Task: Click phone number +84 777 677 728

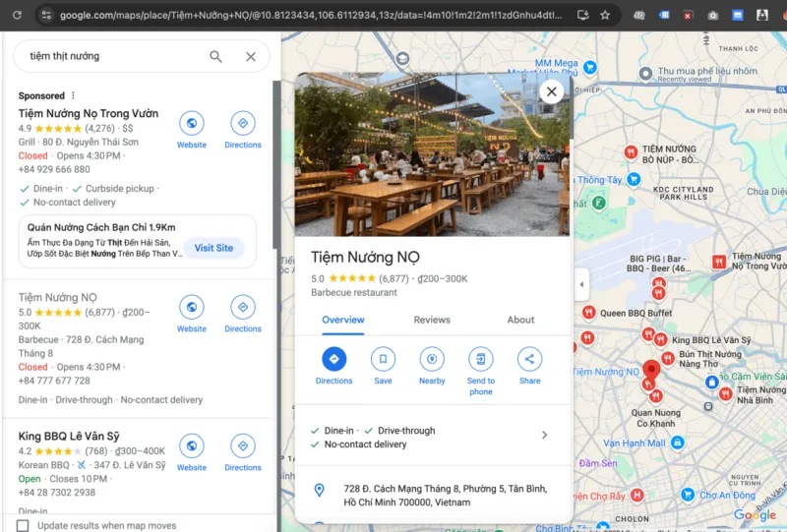Action: pyautogui.click(x=54, y=381)
